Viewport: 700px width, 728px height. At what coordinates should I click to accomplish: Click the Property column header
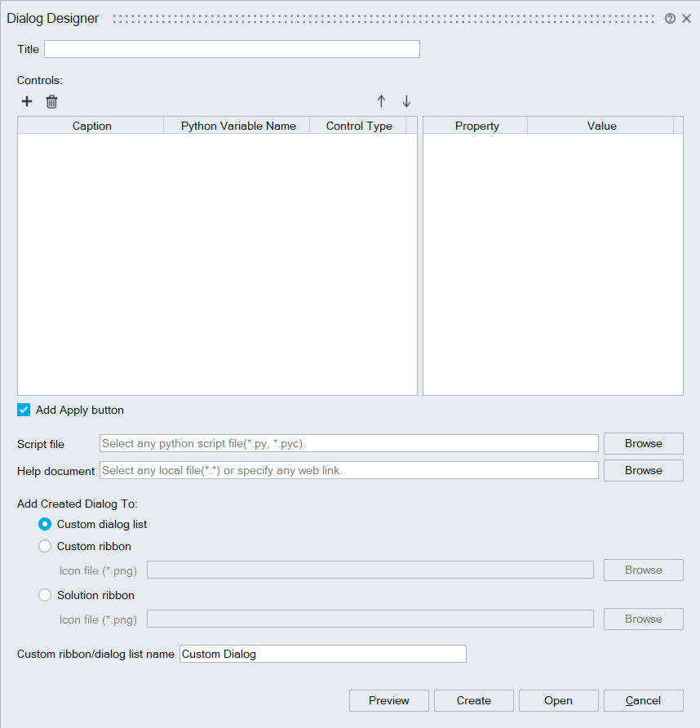476,126
